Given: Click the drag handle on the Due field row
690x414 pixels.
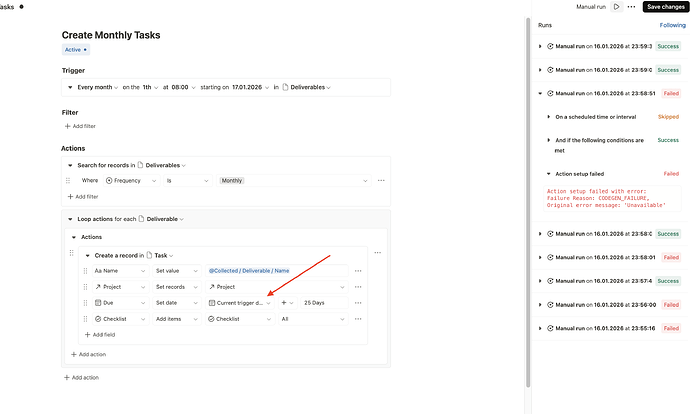Looking at the screenshot, I should (85, 302).
